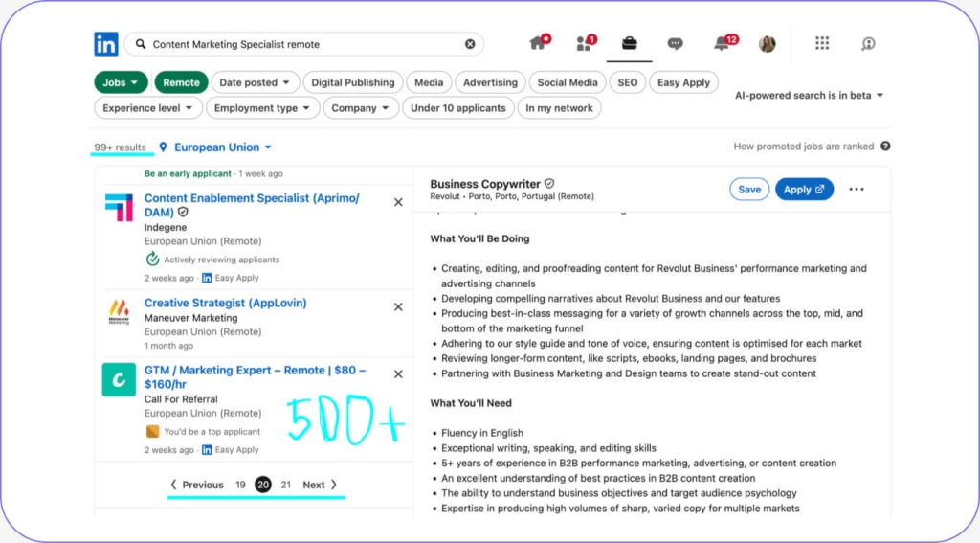Clear the search box text

pos(470,44)
